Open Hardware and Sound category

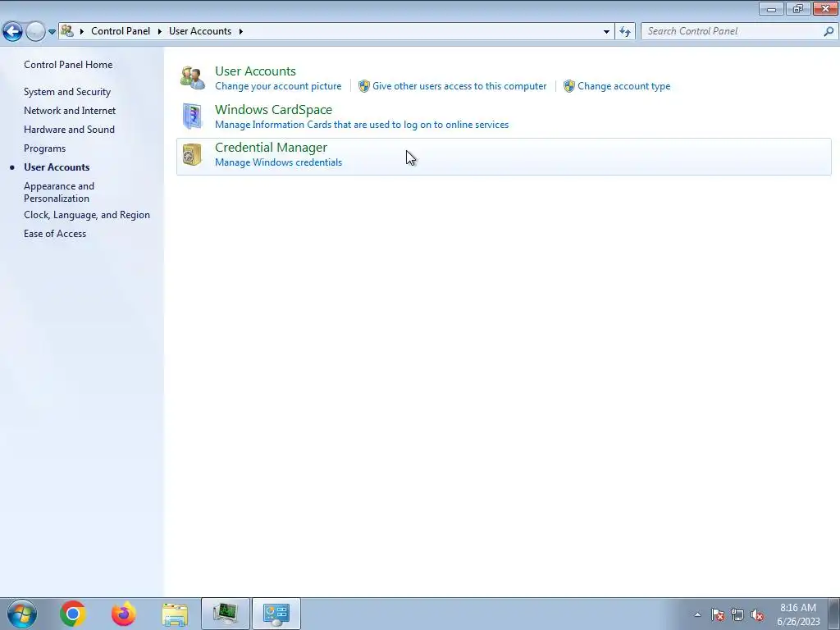tap(69, 129)
